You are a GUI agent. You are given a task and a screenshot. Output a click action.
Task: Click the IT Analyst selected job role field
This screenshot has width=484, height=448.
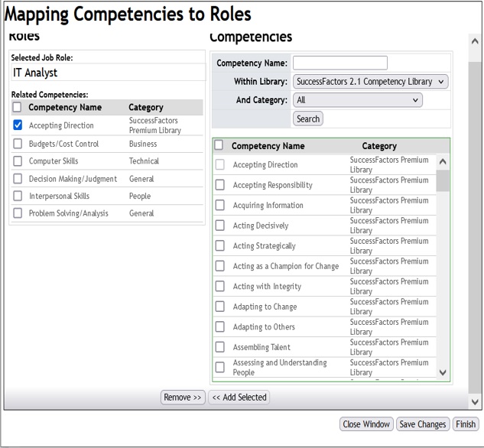click(109, 73)
